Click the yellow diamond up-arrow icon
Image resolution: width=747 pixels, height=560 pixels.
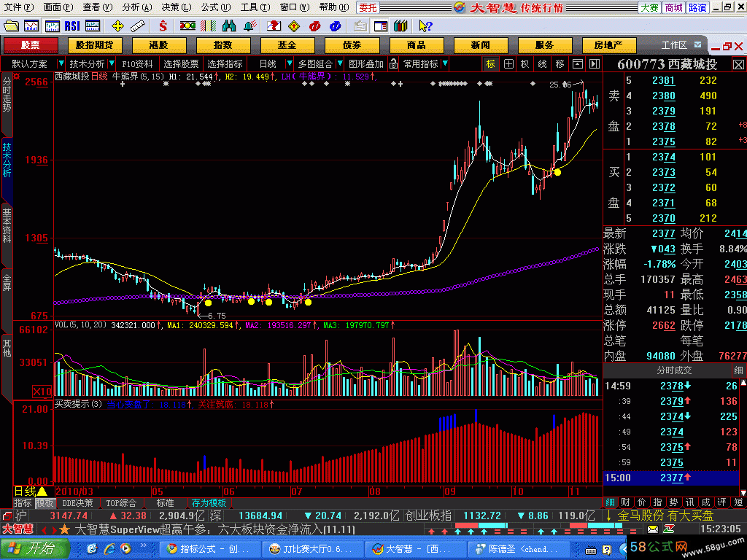295,26
